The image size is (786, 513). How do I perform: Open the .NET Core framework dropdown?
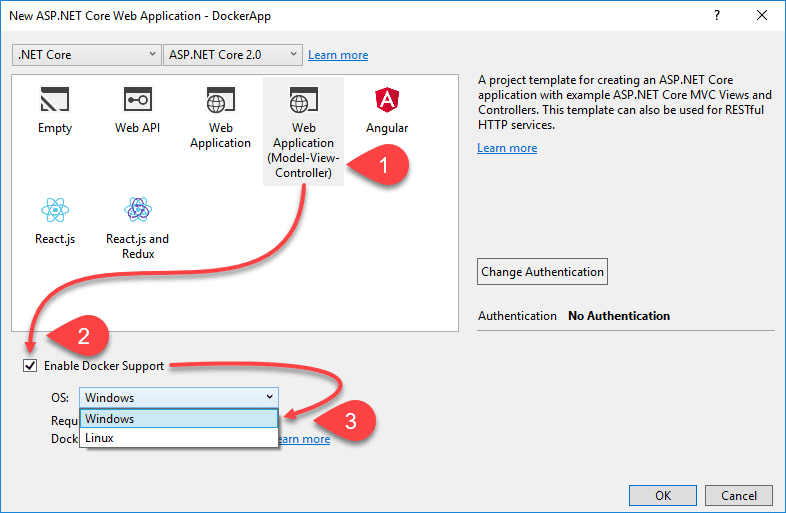87,55
